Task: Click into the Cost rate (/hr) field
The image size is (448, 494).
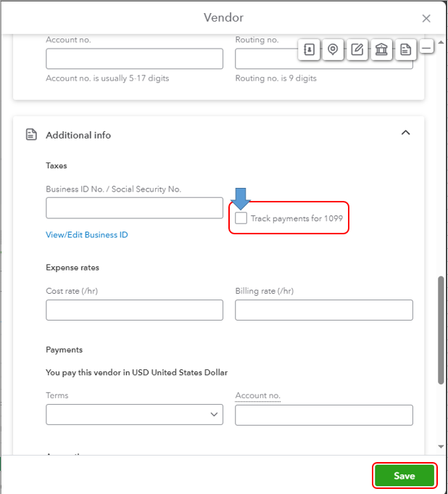Action: [x=134, y=310]
